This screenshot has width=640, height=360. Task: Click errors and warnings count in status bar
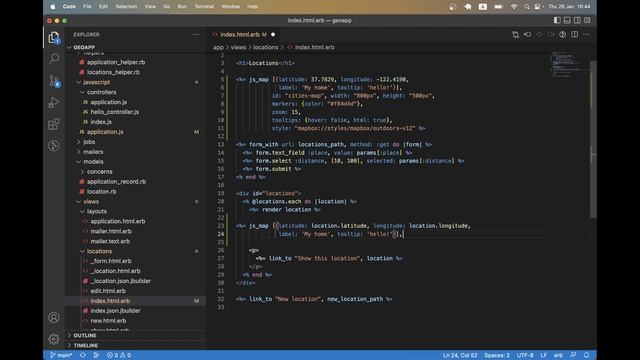tap(119, 356)
